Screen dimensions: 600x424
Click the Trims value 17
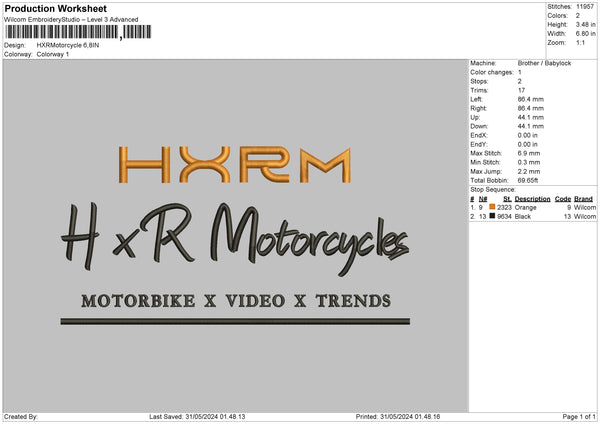521,90
